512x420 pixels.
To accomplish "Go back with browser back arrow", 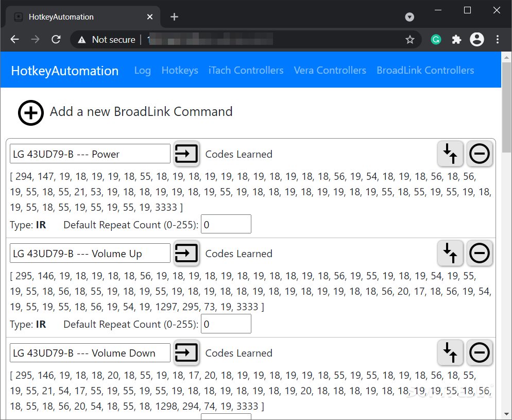I will pyautogui.click(x=15, y=40).
